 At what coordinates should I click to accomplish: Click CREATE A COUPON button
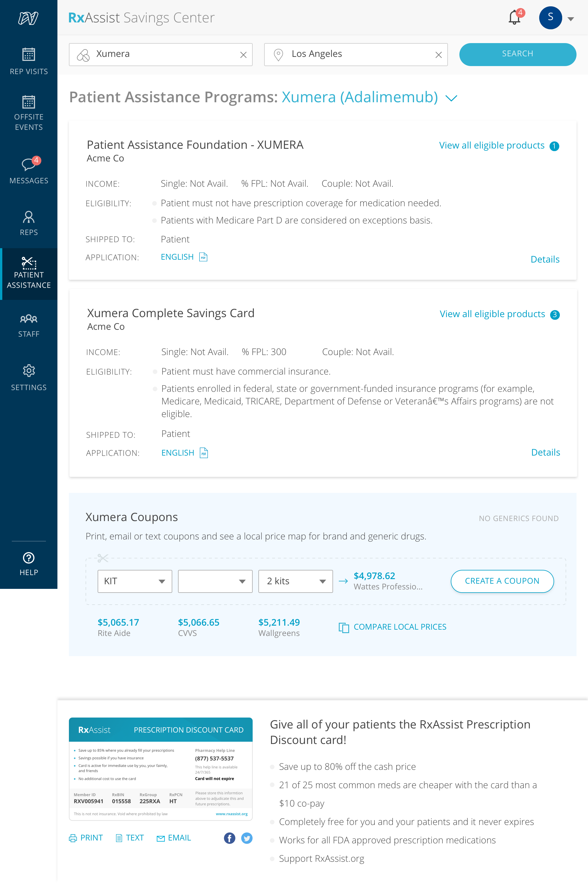[x=502, y=581]
